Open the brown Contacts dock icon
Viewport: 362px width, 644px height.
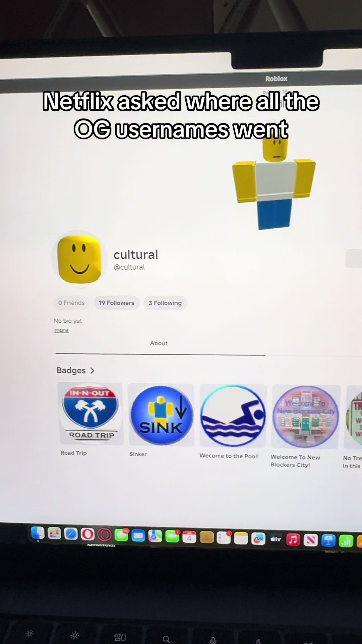tap(206, 537)
